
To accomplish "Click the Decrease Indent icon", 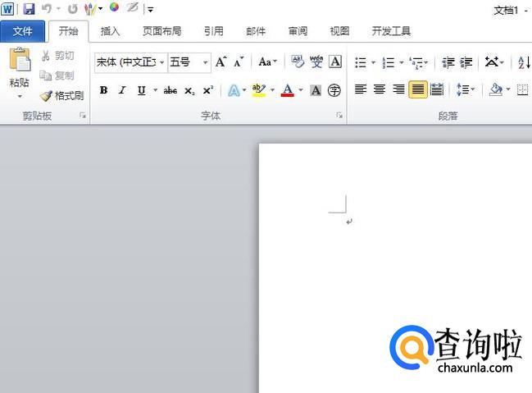I will coord(448,62).
